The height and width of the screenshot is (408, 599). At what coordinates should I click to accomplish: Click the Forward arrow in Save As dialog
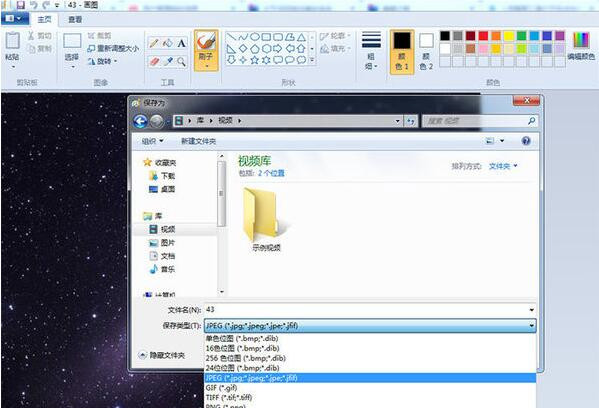coord(156,121)
